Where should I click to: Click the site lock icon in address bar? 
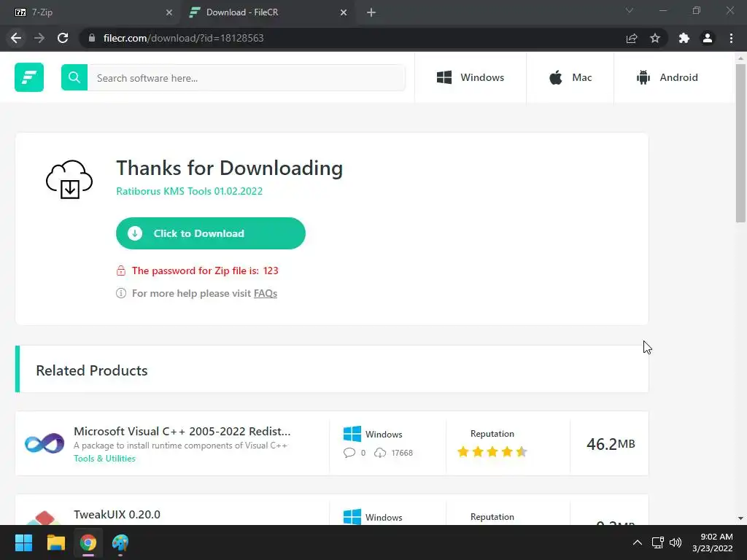(92, 38)
